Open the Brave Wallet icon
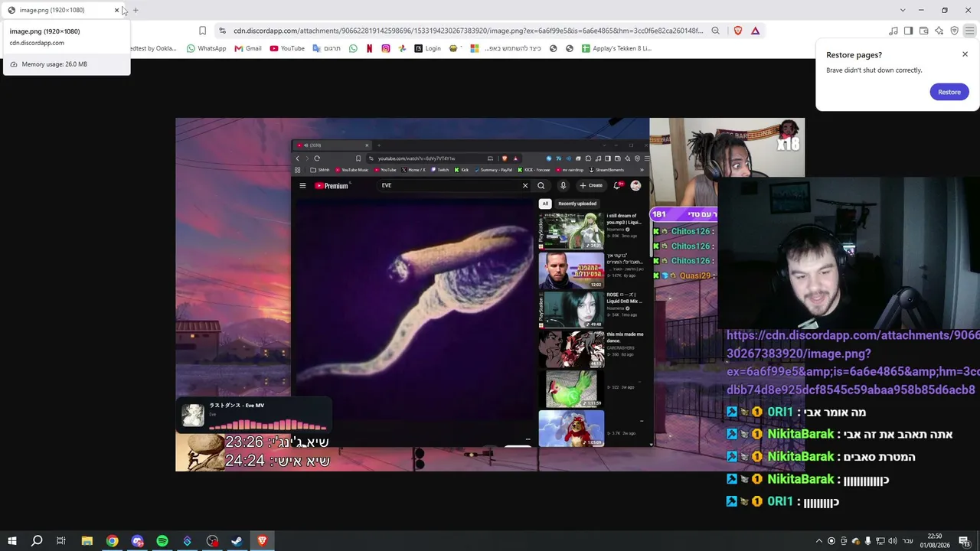The height and width of the screenshot is (551, 980). [x=923, y=31]
